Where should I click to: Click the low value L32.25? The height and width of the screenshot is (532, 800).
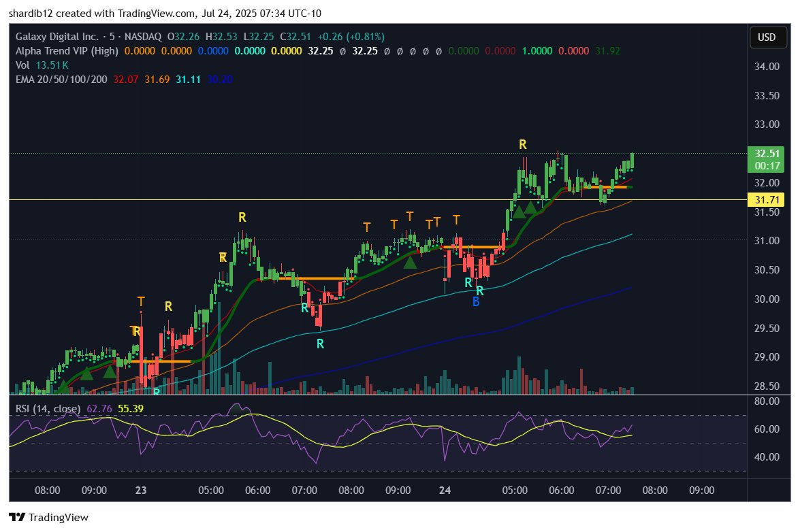[258, 37]
